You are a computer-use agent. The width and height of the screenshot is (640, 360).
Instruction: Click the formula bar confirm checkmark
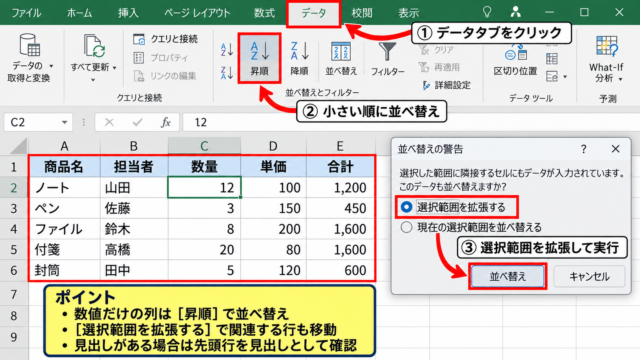tap(138, 122)
